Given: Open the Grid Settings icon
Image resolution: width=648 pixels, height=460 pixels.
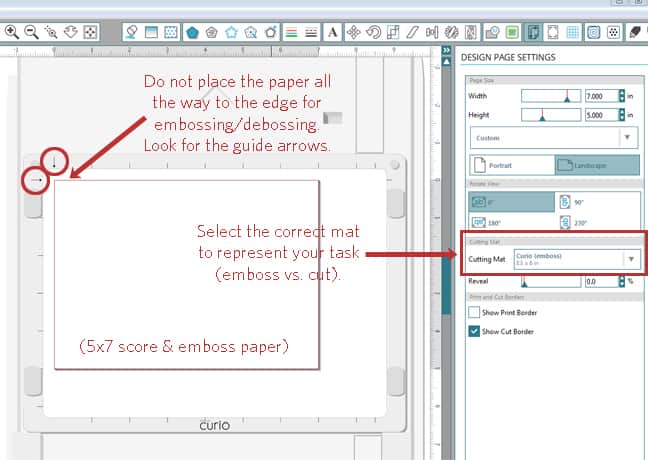Looking at the screenshot, I should pyautogui.click(x=573, y=32).
